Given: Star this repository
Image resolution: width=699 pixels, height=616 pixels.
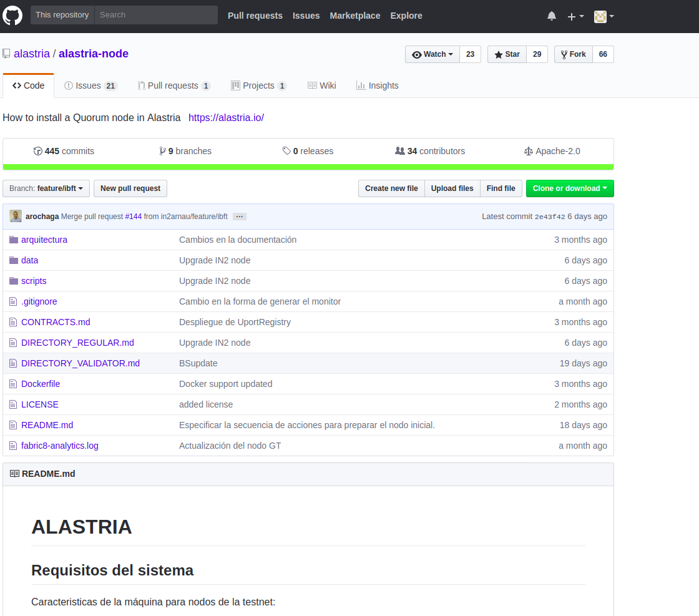Looking at the screenshot, I should point(507,54).
